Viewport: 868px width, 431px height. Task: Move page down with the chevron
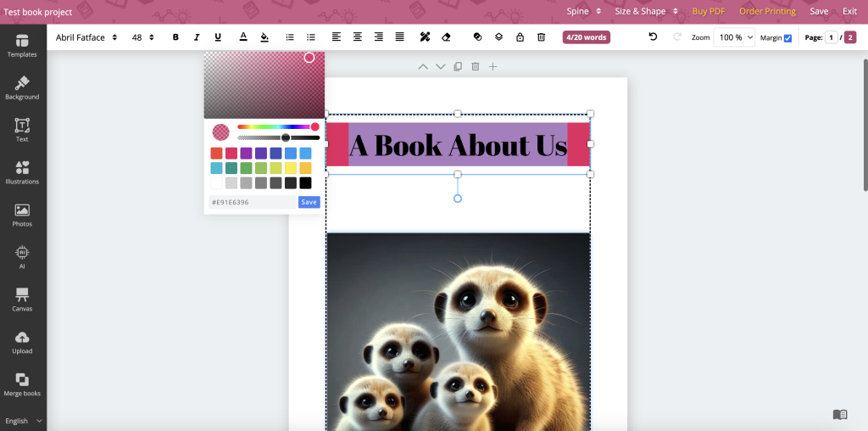coord(441,66)
